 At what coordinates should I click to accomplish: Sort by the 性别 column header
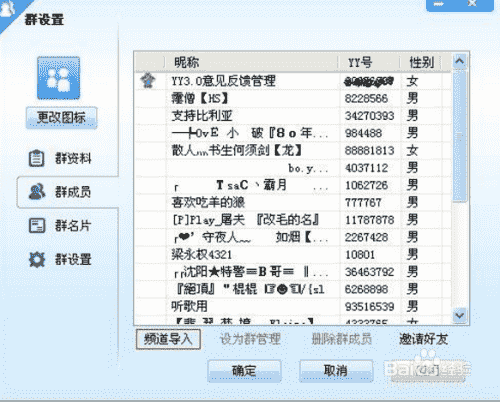[x=421, y=62]
